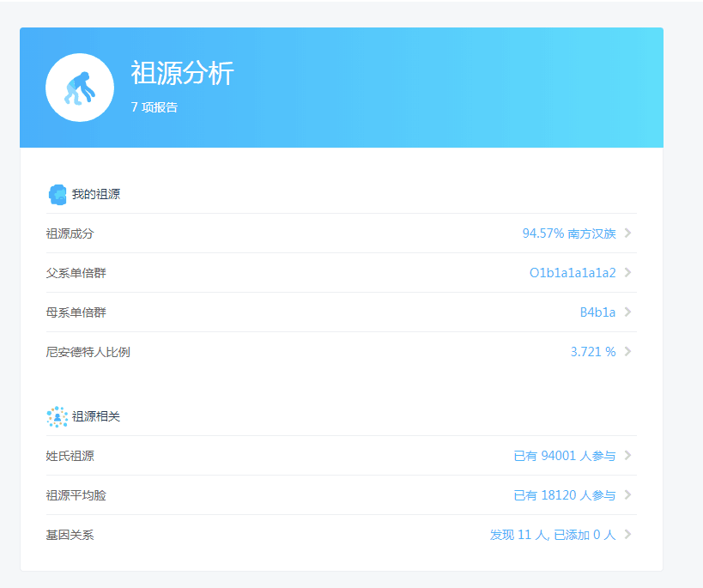703x588 pixels.
Task: Click the 祖源相关 people circle icon
Action: click(x=58, y=416)
